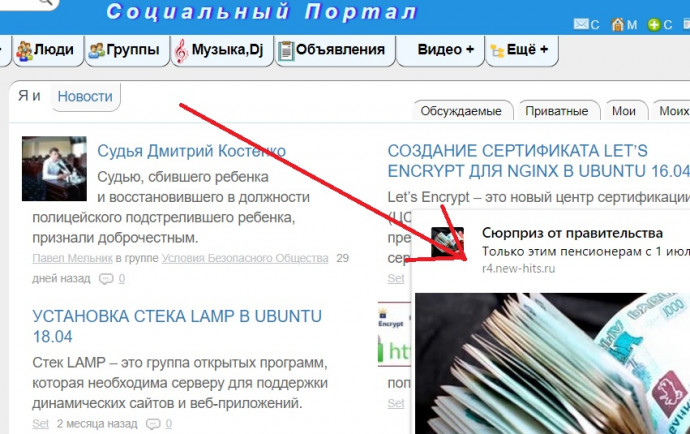Expand the Видео + menu
Screen dimensions: 690x434
440,50
